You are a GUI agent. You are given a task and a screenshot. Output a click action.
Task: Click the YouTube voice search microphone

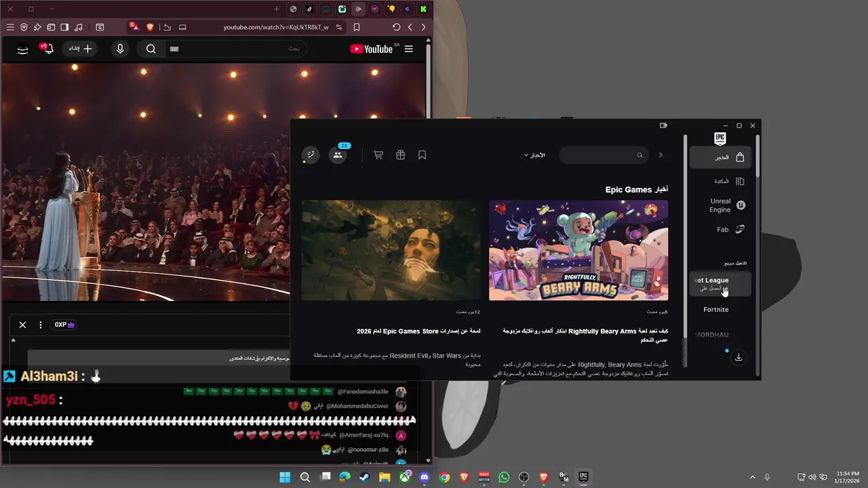click(120, 49)
